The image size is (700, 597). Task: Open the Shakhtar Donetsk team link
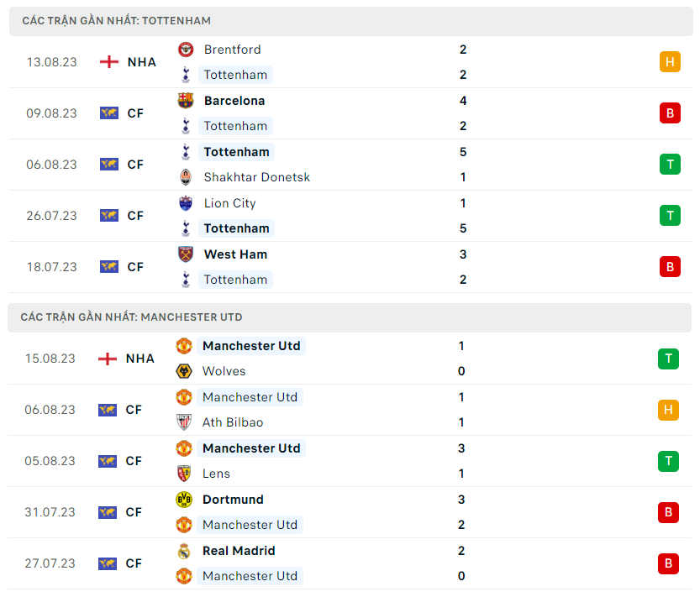256,177
